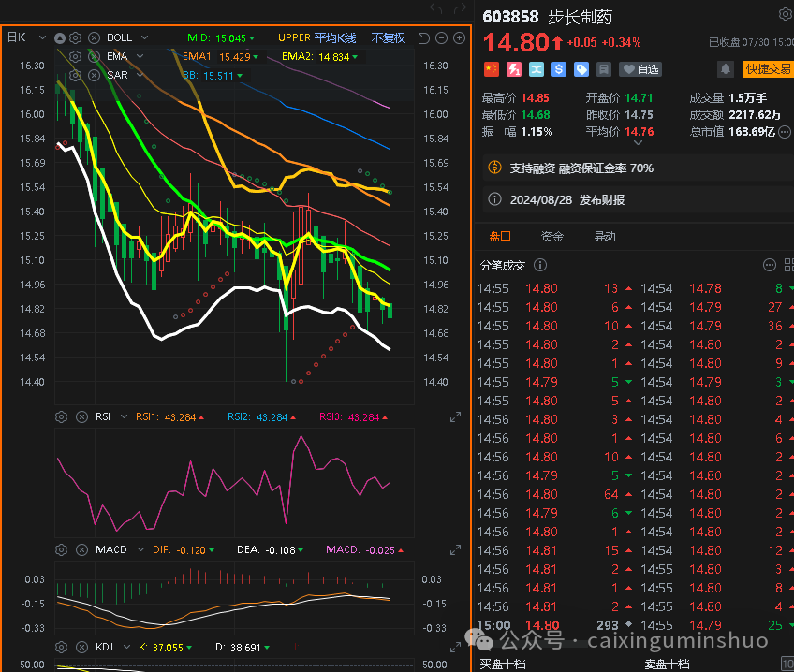Expand more quote details chevron under 平均价
Viewport: 794px width, 672px height.
(x=639, y=143)
